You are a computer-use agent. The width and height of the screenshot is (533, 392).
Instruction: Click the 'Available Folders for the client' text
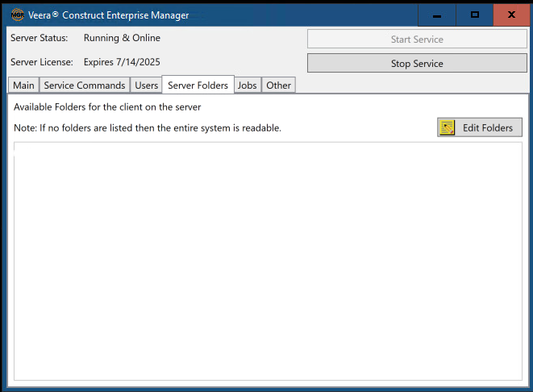click(x=107, y=107)
